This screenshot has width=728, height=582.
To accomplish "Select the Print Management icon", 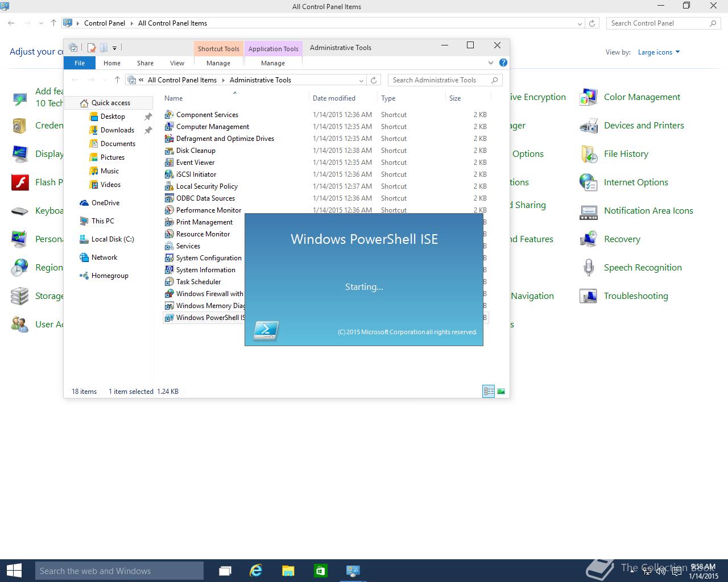I will coord(169,222).
